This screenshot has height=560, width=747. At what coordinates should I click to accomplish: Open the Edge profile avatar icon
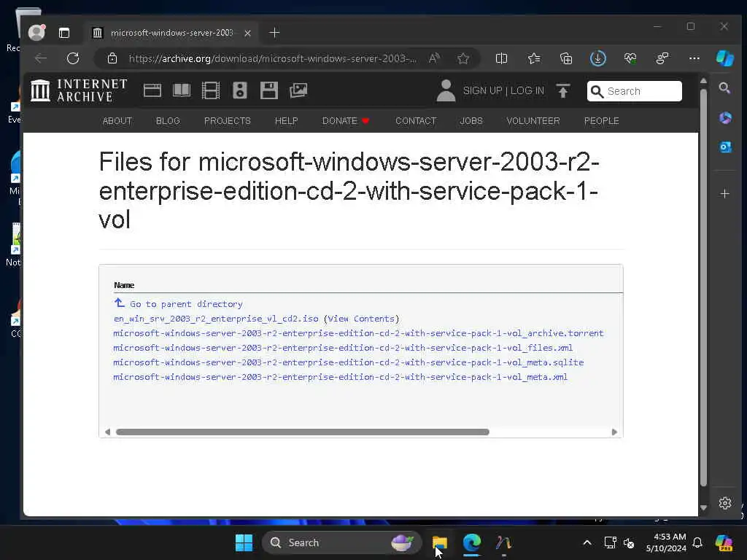[36, 33]
